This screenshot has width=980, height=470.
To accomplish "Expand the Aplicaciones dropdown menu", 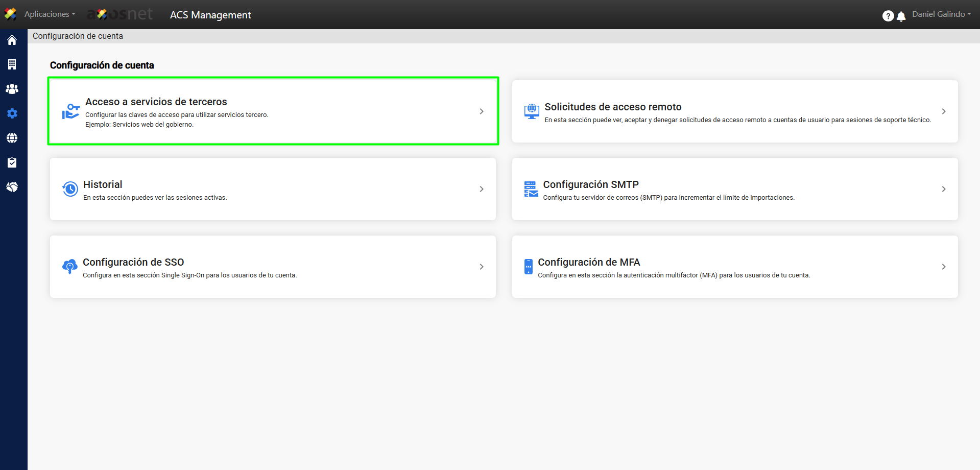I will 50,14.
